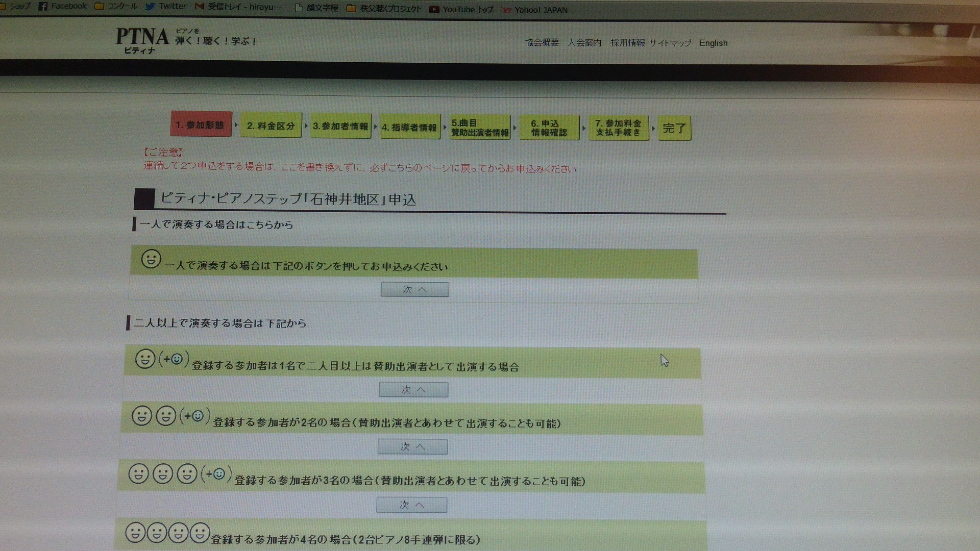Select the 完了 step tab
The width and height of the screenshot is (980, 551).
(x=674, y=128)
